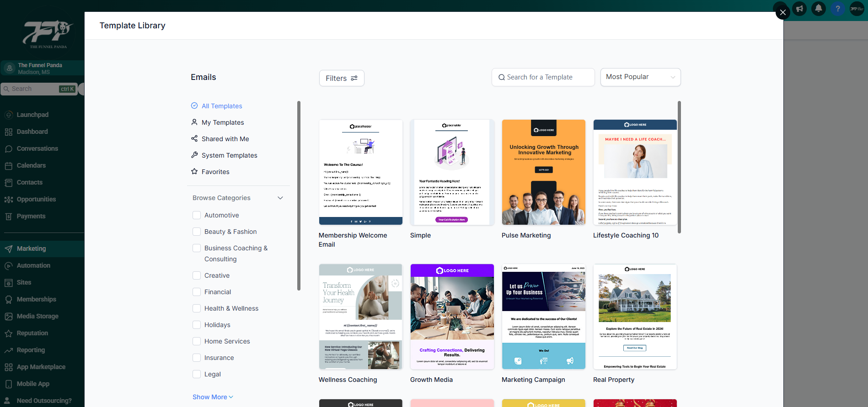Tick the Legal category checkbox
Screen dimensions: 868x407
coord(197,374)
